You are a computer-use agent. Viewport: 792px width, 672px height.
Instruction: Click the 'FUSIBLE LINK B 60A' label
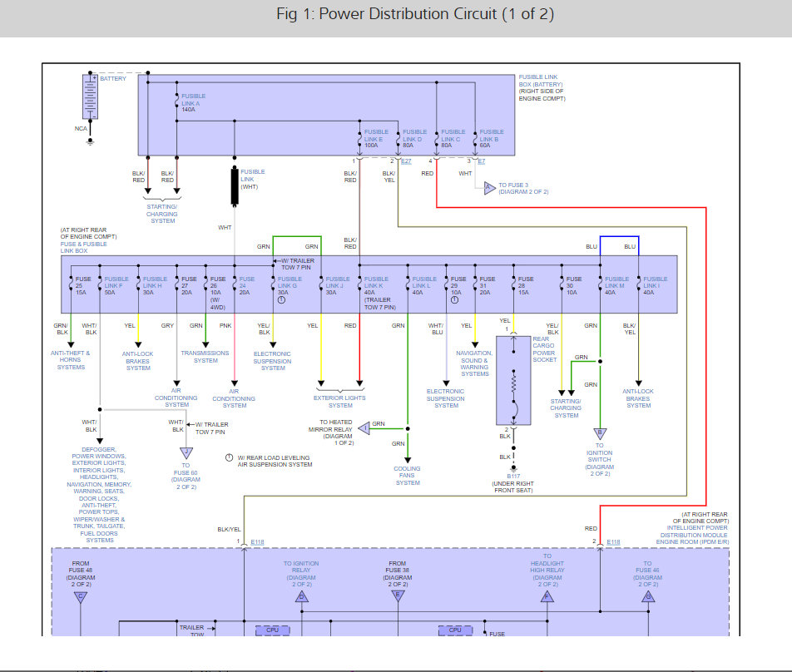492,138
